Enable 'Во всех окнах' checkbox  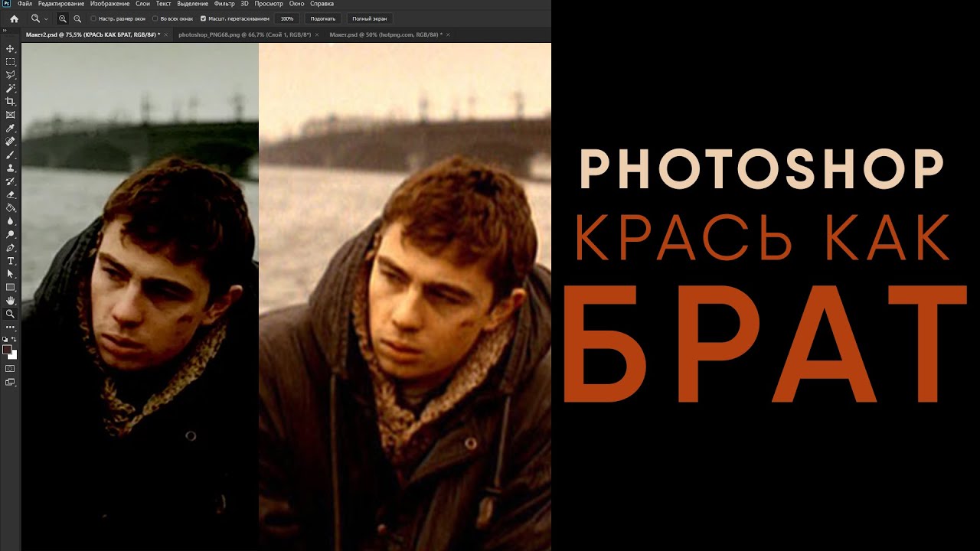coord(155,18)
